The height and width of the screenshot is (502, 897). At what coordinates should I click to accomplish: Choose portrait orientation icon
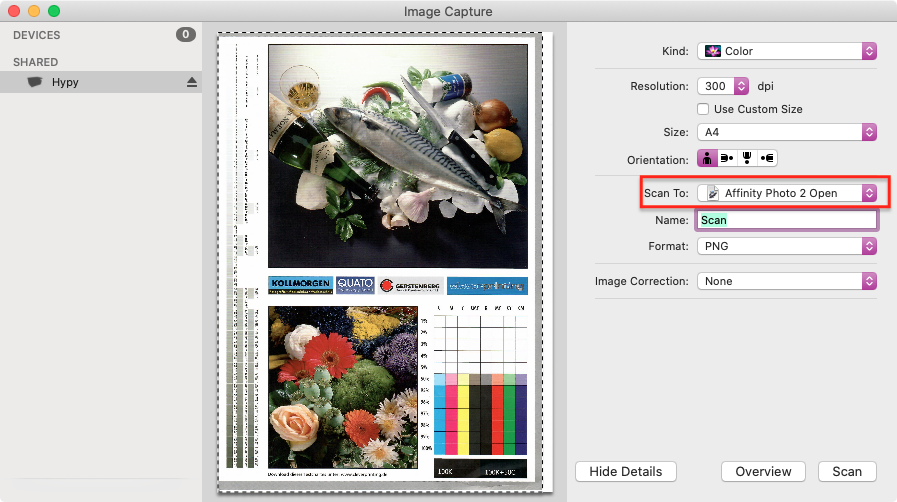click(x=707, y=158)
